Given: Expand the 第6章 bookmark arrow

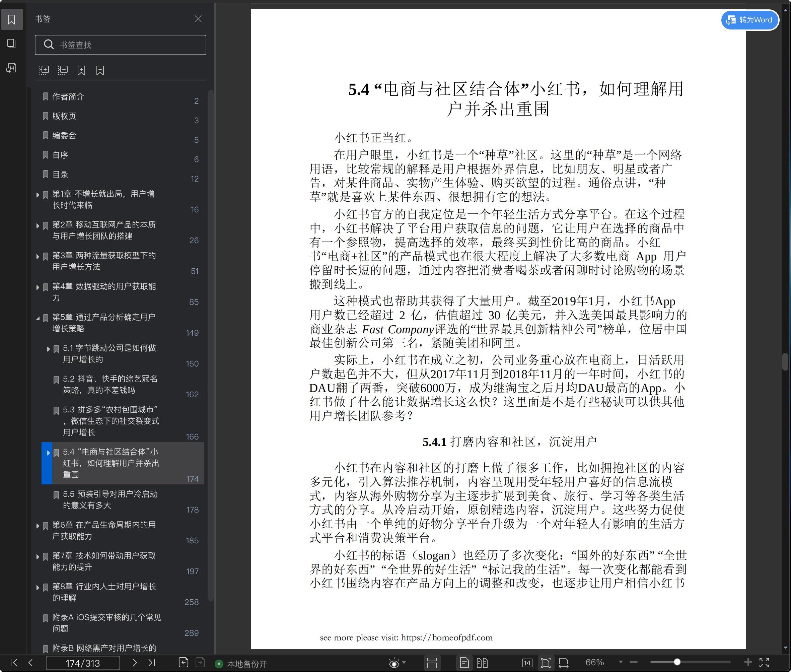Looking at the screenshot, I should coord(38,526).
